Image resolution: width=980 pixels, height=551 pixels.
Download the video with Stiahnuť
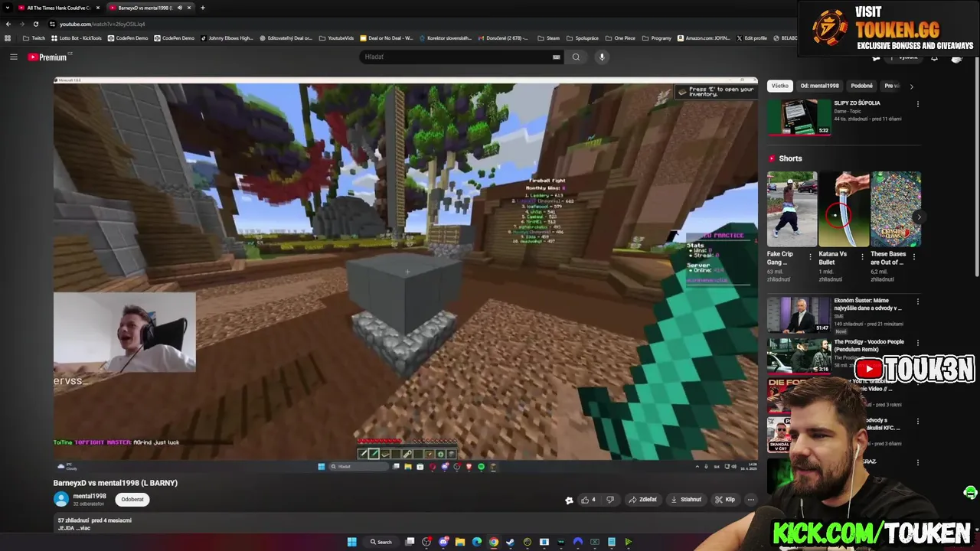click(x=686, y=500)
